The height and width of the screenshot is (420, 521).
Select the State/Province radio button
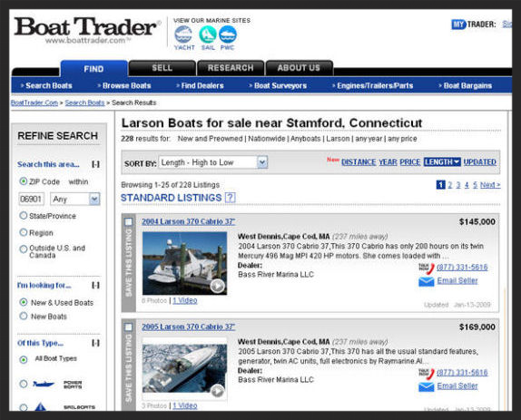pyautogui.click(x=24, y=216)
